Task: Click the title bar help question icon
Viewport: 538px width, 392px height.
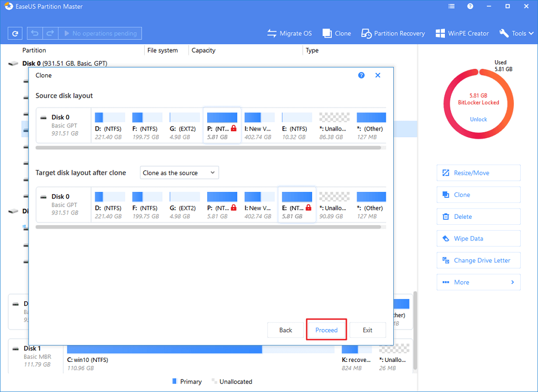Action: (x=470, y=6)
